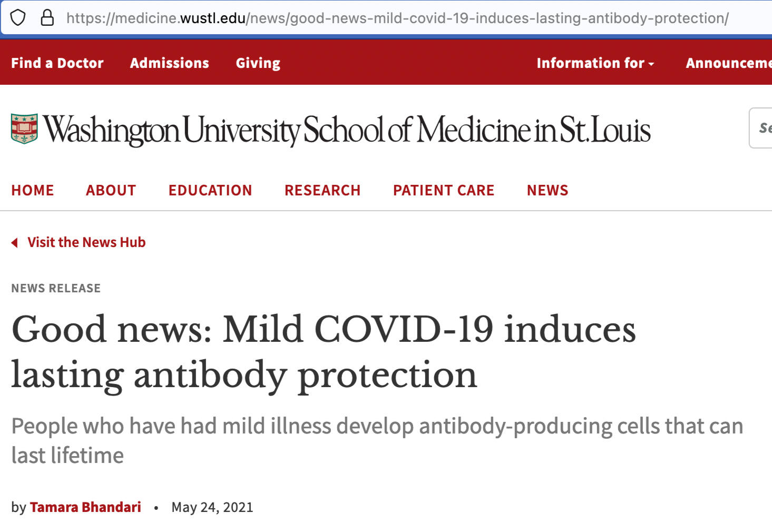Focus the site search box
Viewport: 772px width, 532px height.
click(762, 128)
